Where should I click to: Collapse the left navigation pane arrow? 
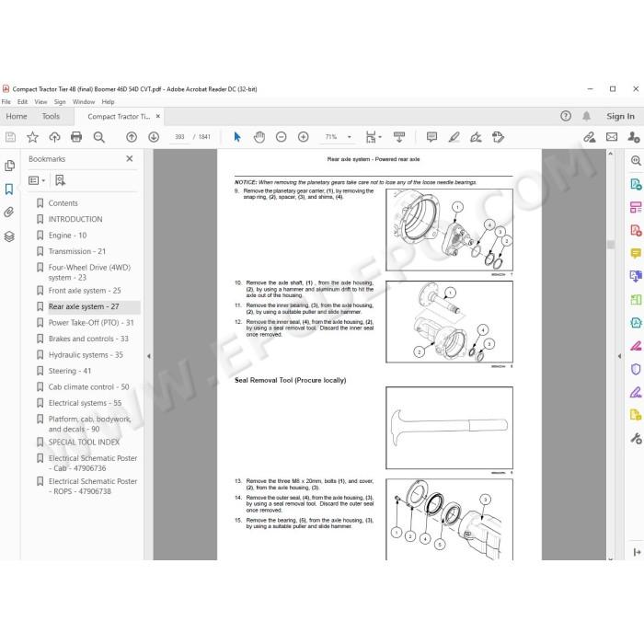click(149, 356)
